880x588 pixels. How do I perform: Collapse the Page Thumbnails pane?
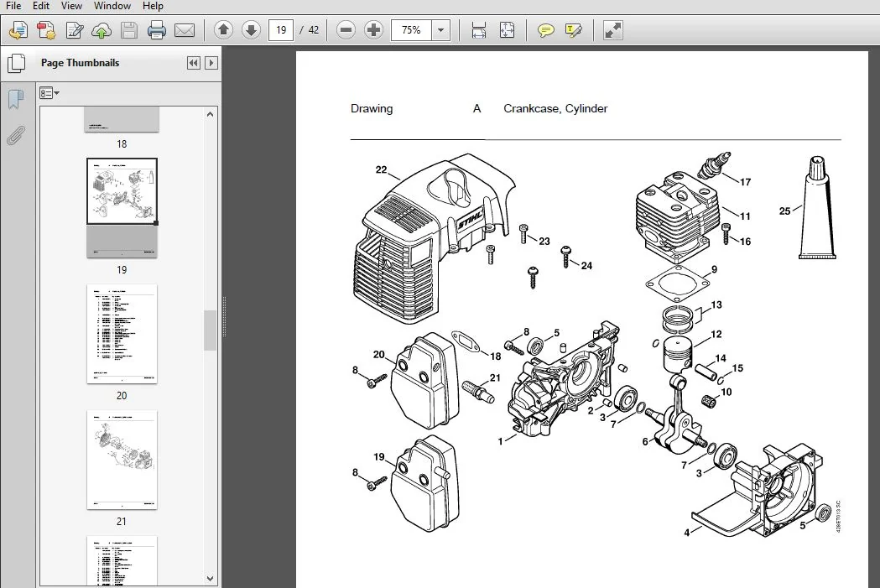coord(194,63)
